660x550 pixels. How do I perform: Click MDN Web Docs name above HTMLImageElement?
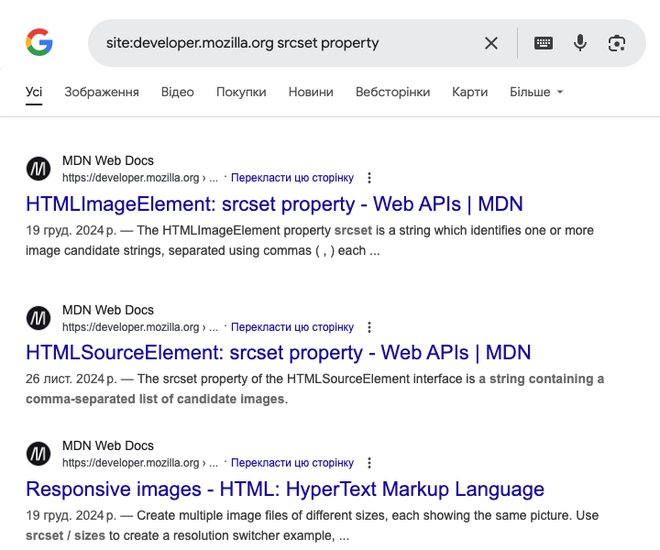coord(108,160)
